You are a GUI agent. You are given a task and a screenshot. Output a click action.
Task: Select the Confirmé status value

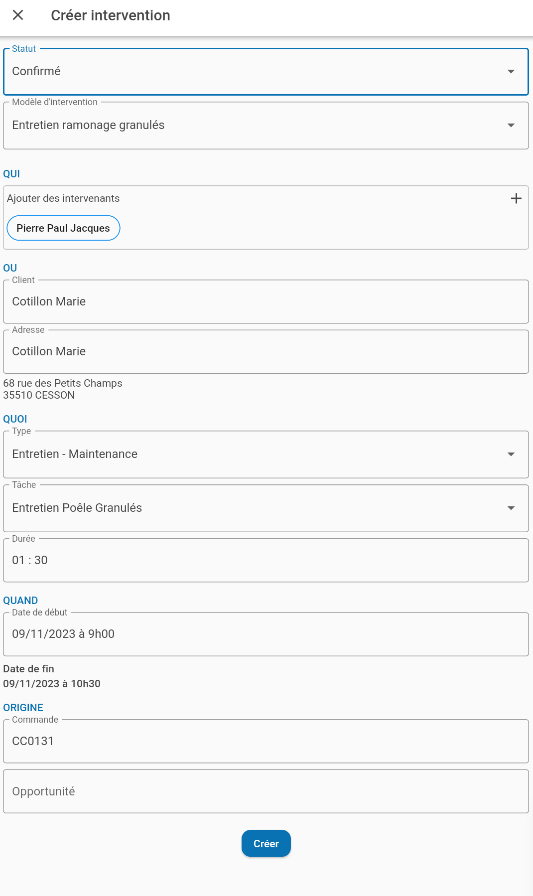(36, 71)
